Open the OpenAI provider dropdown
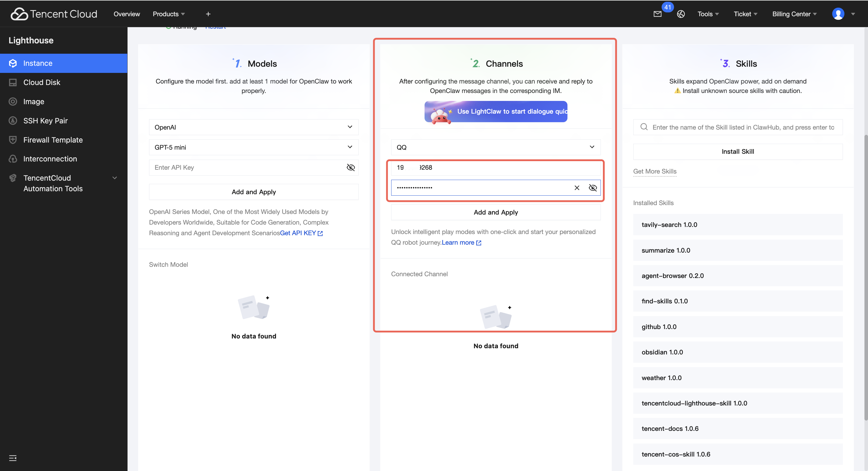Image resolution: width=868 pixels, height=471 pixels. pyautogui.click(x=253, y=127)
